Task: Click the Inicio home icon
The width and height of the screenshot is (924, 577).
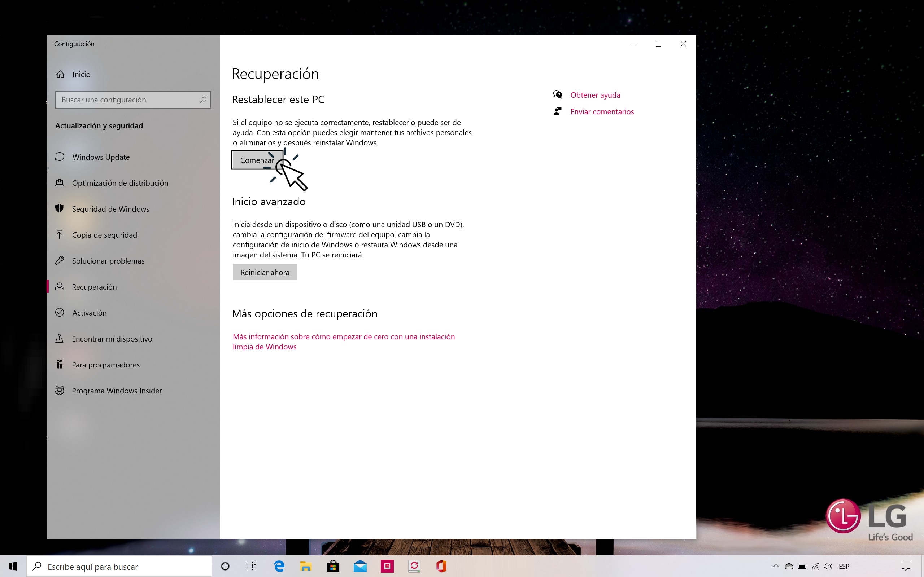Action: click(60, 74)
